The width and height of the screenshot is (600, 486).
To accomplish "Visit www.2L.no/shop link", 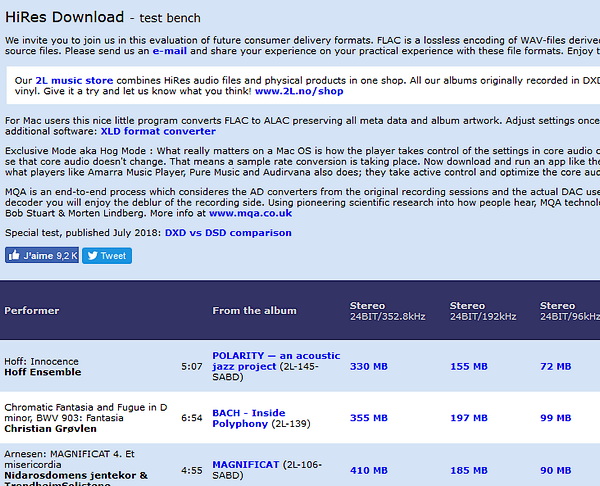I will coord(299,91).
